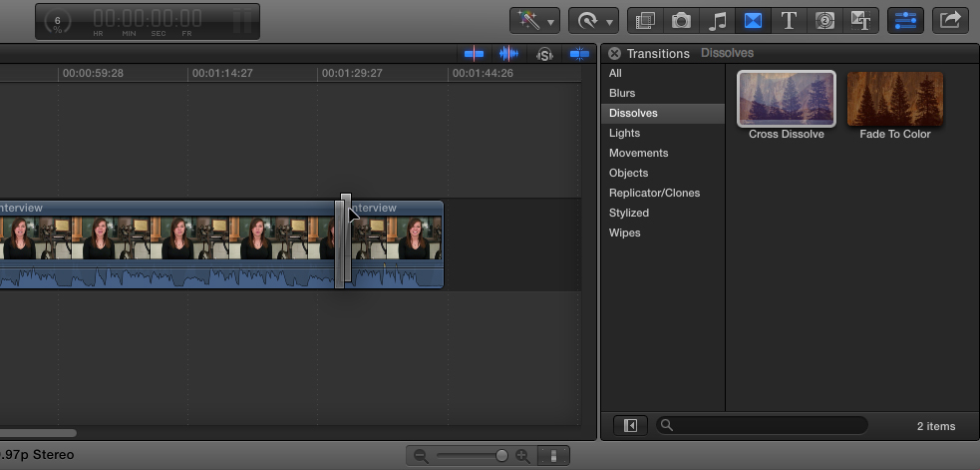The height and width of the screenshot is (470, 980).
Task: Toggle video skimming in timeline
Action: coord(474,54)
